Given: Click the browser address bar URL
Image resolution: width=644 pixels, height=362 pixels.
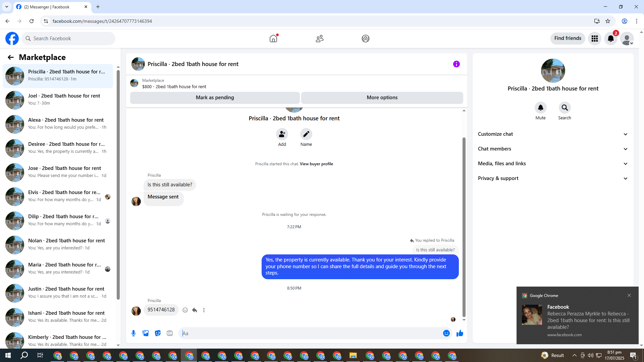Looking at the screenshot, I should [102, 21].
